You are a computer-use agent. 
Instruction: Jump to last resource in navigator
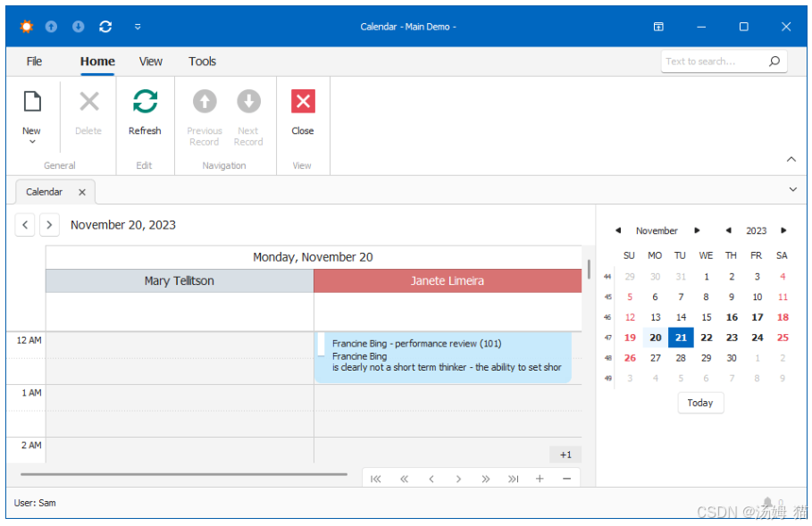click(514, 479)
